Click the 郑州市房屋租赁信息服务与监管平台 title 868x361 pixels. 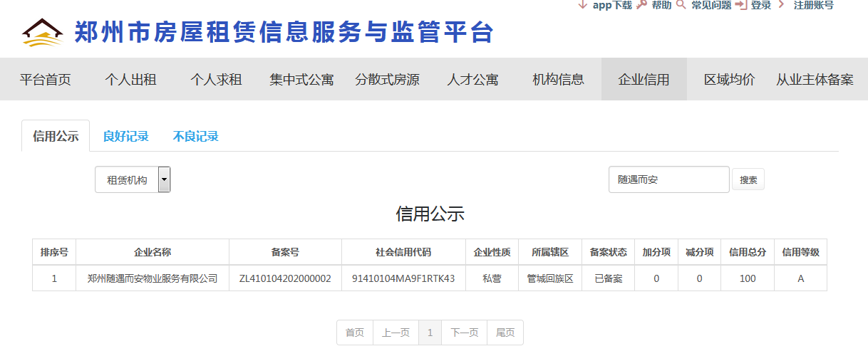pyautogui.click(x=284, y=32)
